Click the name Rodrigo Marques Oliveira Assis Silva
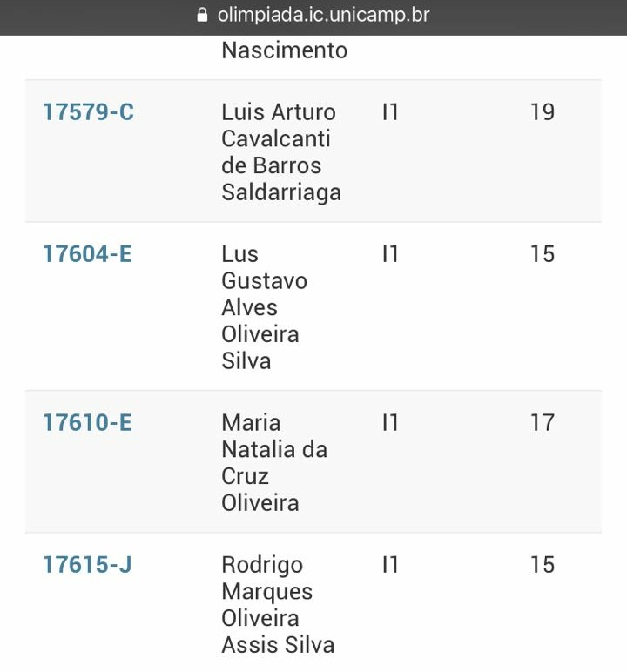The width and height of the screenshot is (627, 672). [277, 605]
